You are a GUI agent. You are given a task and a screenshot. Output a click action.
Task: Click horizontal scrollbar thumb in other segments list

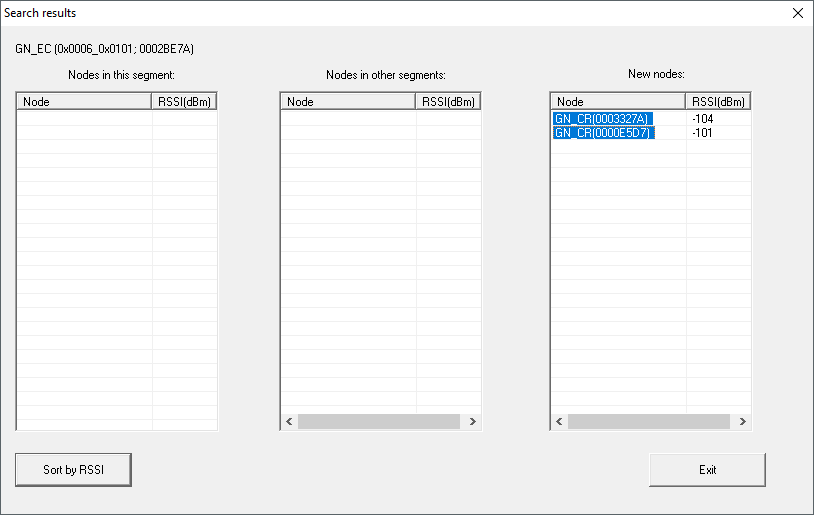coord(378,422)
